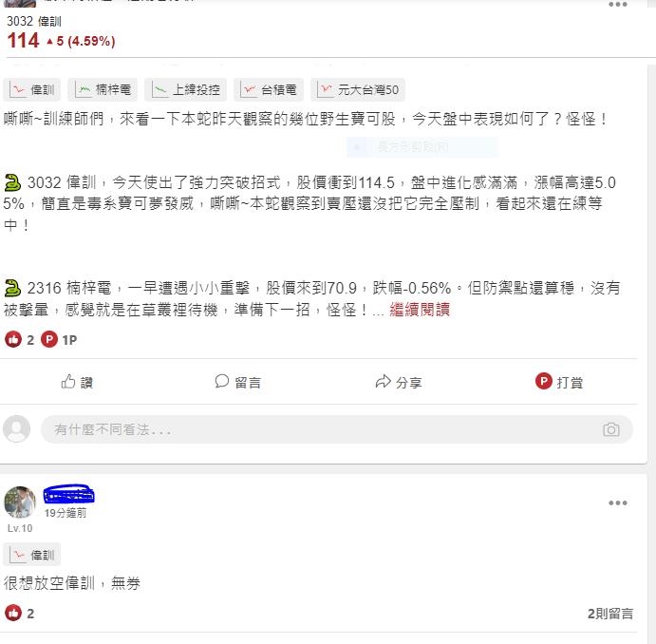The width and height of the screenshot is (656, 644).
Task: Like the post with 讚 thumbs-up
Action: coord(77,382)
